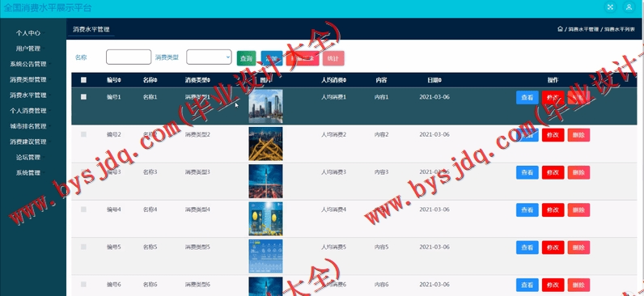Tick the select-all checkbox in table header
644x296 pixels.
click(x=84, y=80)
